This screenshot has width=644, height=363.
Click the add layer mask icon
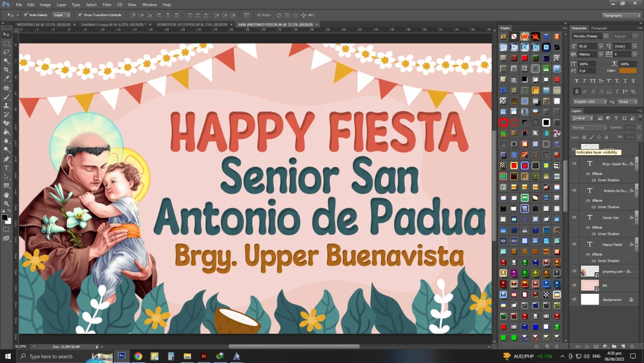pos(596,346)
